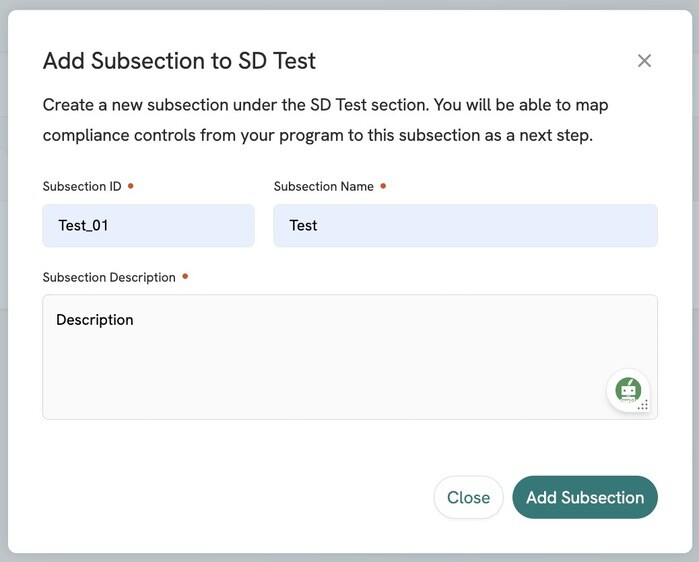The width and height of the screenshot is (699, 562).
Task: Click the word Description in the textarea
Action: [95, 320]
